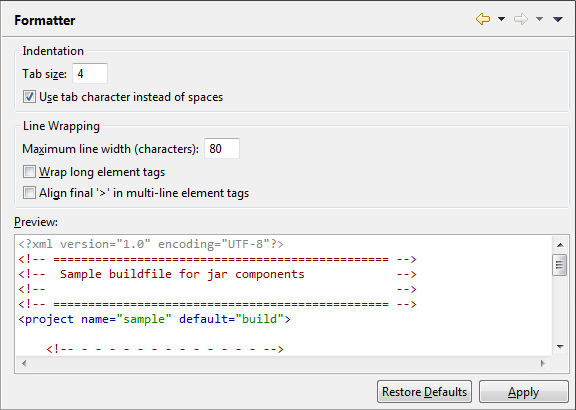Click the Apply button
This screenshot has width=576, height=410.
524,392
